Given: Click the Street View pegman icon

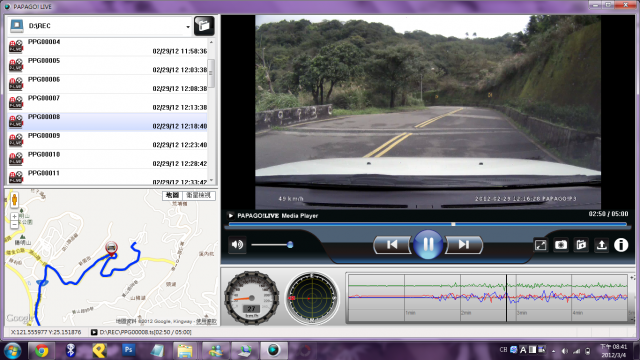Looking at the screenshot, I should [x=14, y=200].
